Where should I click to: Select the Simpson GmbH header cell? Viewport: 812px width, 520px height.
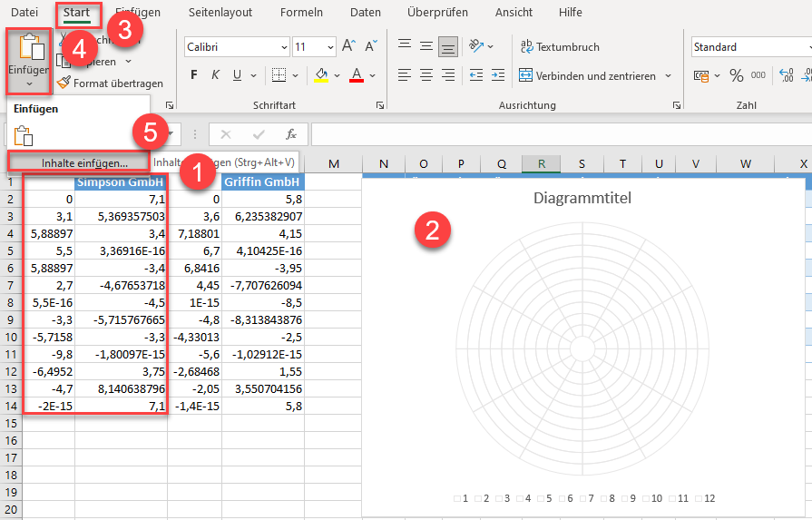click(x=121, y=182)
